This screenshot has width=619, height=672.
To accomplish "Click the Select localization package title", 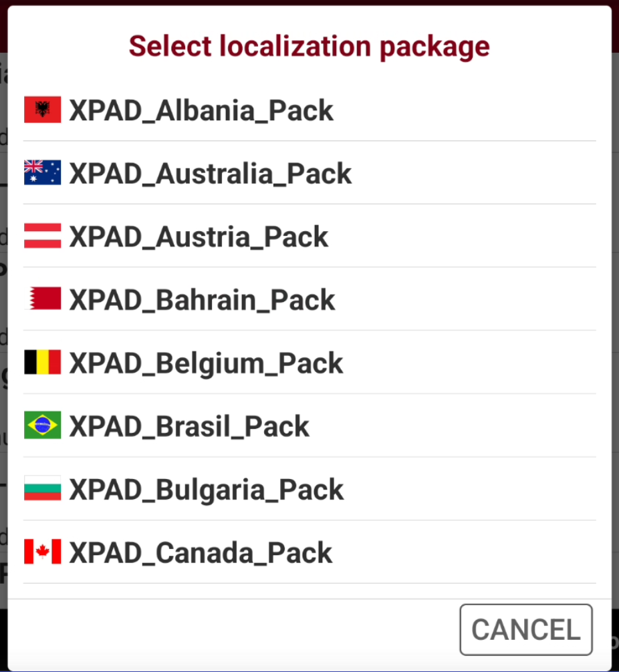I will [x=309, y=46].
